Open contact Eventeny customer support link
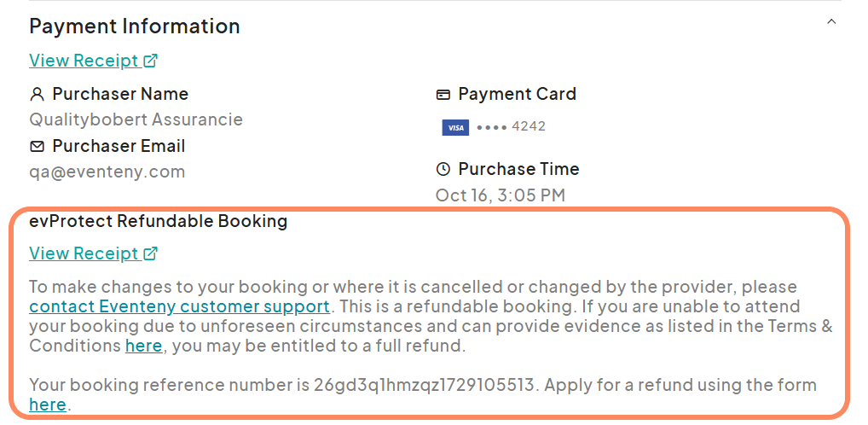 [179, 306]
